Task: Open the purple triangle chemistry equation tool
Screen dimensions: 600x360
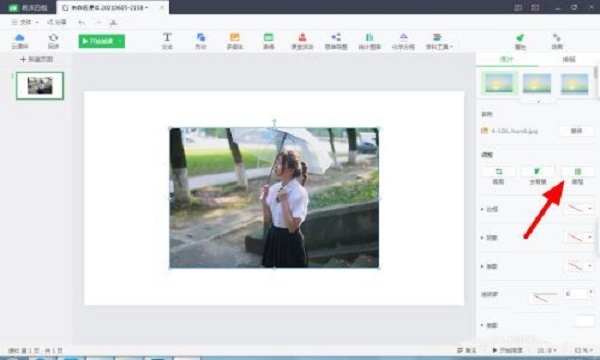Action: [403, 41]
